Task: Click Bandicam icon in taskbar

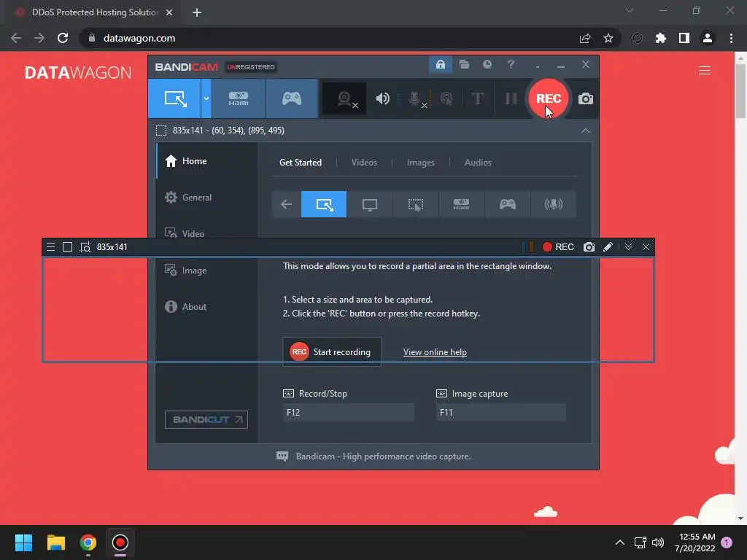Action: tap(120, 542)
